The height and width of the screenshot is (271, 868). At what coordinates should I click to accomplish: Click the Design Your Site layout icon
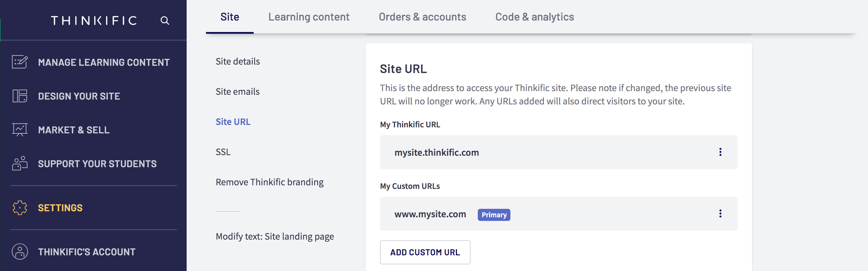tap(20, 96)
